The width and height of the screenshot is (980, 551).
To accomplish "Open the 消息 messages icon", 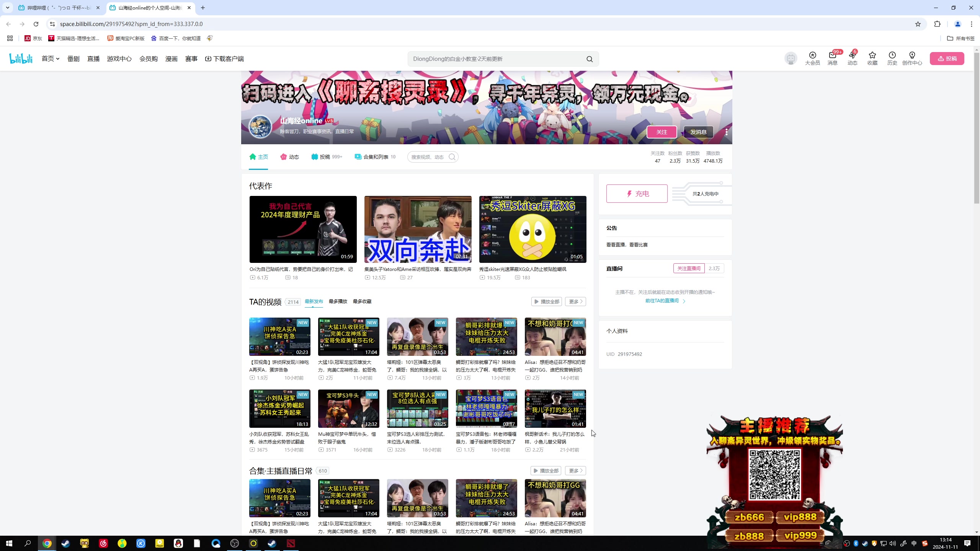I will [832, 58].
